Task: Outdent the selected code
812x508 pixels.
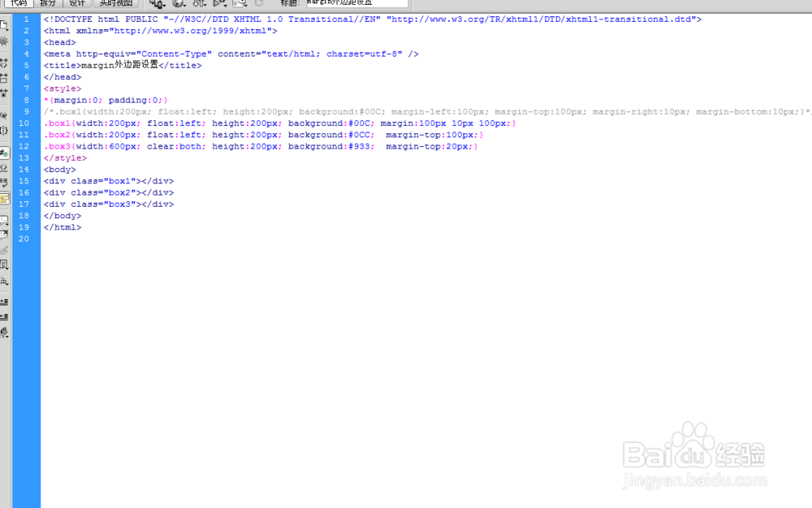Action: (x=4, y=316)
